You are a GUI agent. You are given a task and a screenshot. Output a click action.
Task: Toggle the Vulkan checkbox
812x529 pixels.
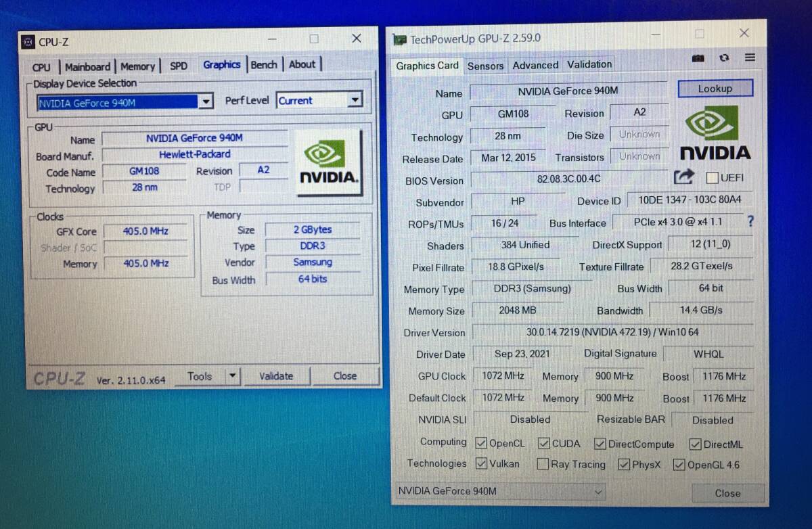(x=481, y=464)
